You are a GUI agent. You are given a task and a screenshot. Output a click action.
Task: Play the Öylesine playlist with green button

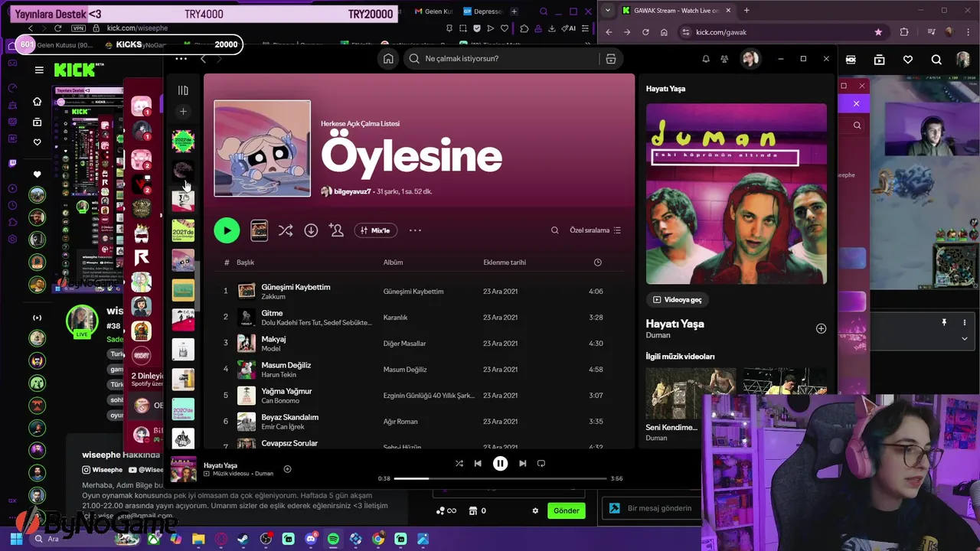click(227, 230)
